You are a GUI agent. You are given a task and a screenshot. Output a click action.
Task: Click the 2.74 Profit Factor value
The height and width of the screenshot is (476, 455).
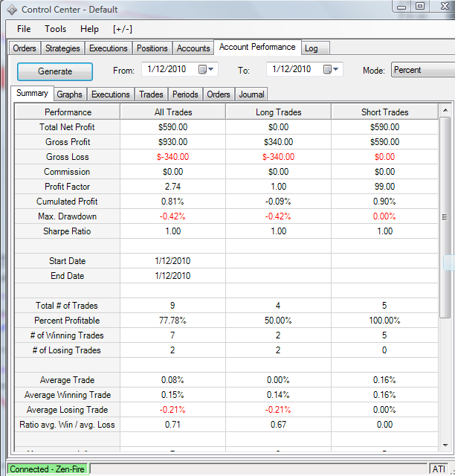point(172,187)
